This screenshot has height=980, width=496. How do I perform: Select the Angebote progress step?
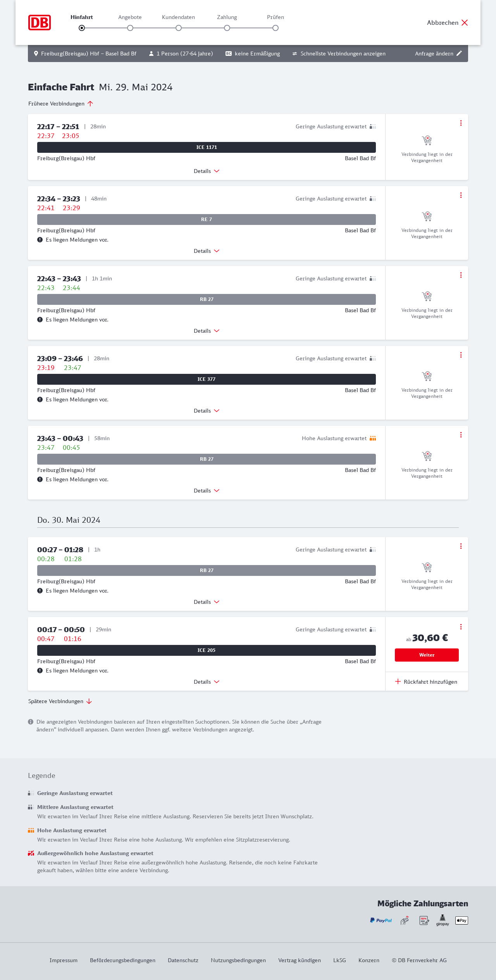tap(130, 28)
